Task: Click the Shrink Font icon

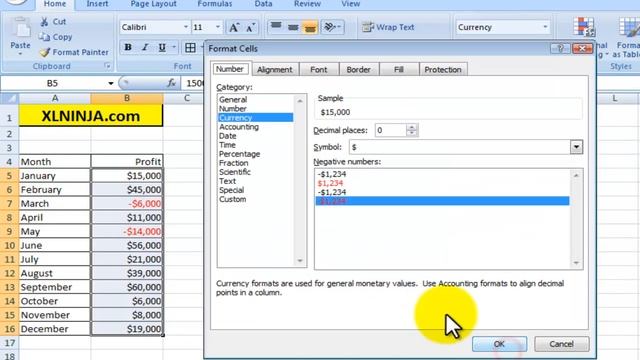Action: point(250,27)
